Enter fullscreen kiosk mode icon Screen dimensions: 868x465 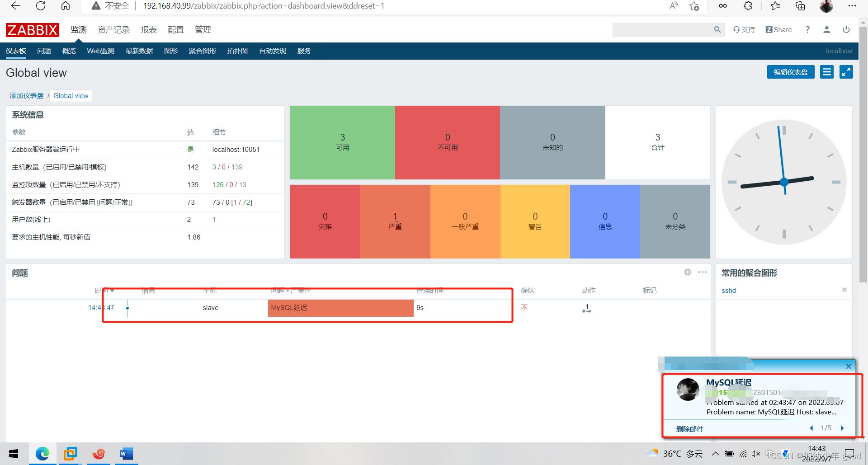[x=846, y=72]
